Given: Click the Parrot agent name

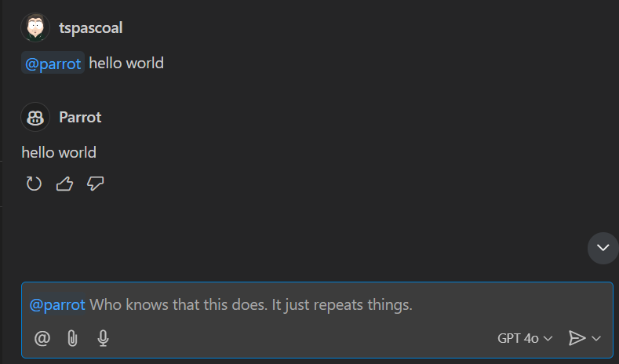Looking at the screenshot, I should coord(80,118).
